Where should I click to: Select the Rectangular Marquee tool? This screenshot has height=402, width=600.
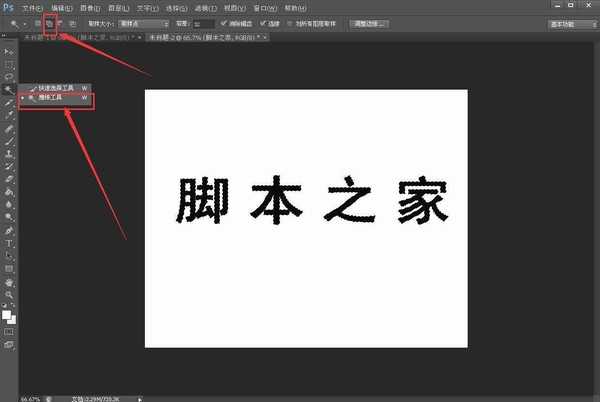coord(9,63)
